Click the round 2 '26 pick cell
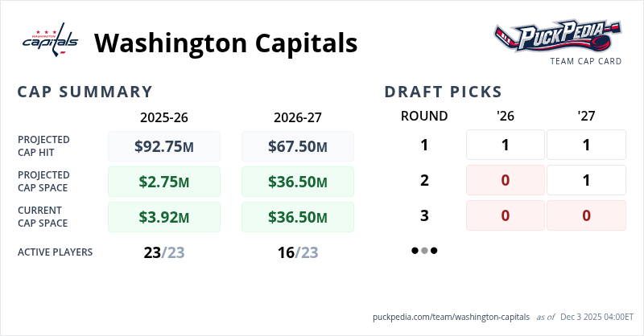644x336 pixels. point(506,180)
